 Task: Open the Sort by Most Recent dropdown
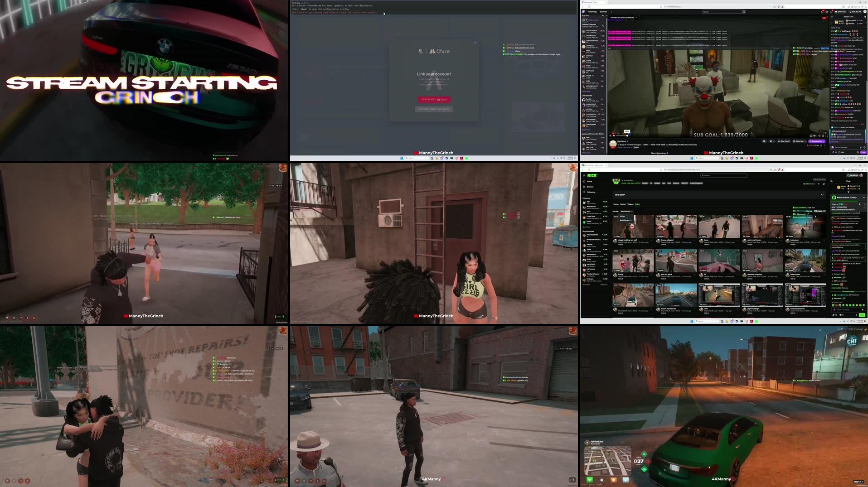pyautogui.click(x=627, y=211)
